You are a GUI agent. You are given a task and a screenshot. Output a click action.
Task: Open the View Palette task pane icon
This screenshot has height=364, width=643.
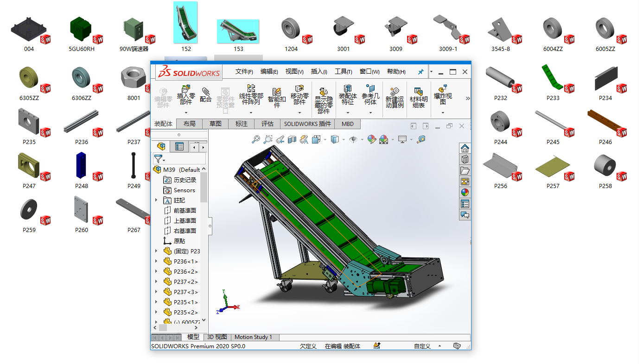pyautogui.click(x=465, y=182)
